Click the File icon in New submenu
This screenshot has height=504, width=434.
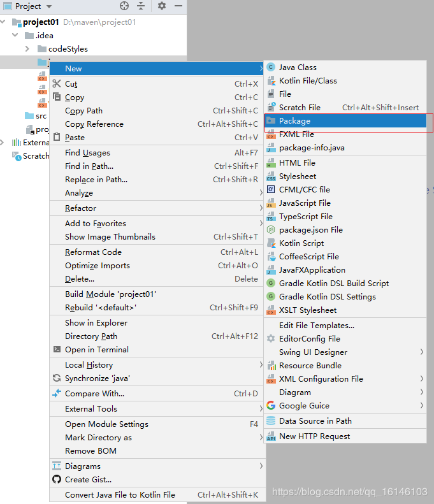click(x=271, y=94)
